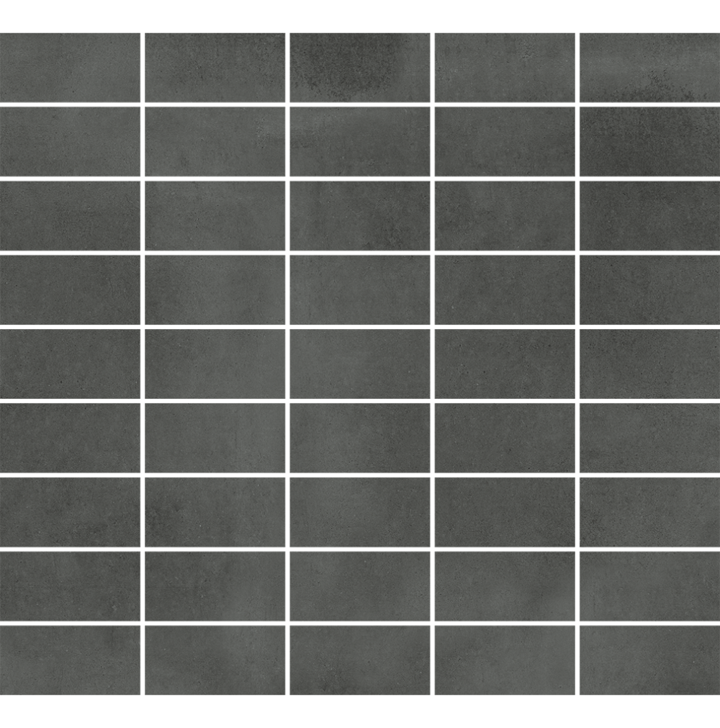Viewport: 720px width, 728px height.
Task: Click the lowest horizontal divider line
Action: click(360, 623)
